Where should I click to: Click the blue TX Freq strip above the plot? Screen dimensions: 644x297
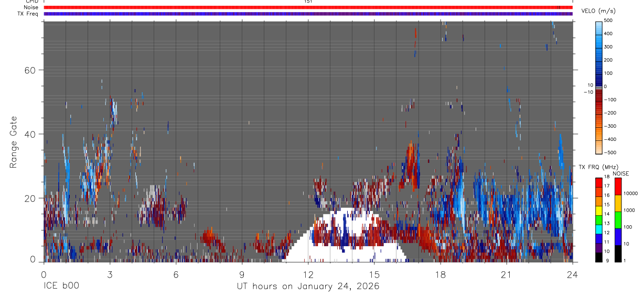(308, 14)
